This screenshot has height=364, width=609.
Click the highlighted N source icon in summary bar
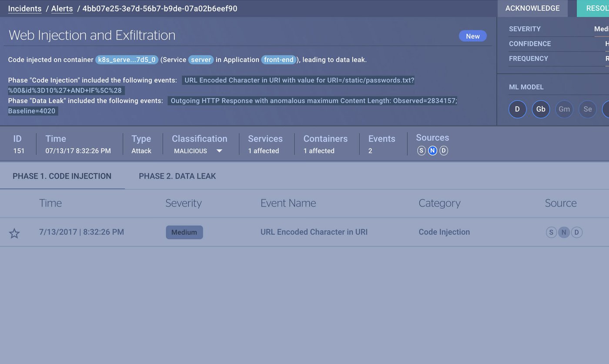point(432,150)
